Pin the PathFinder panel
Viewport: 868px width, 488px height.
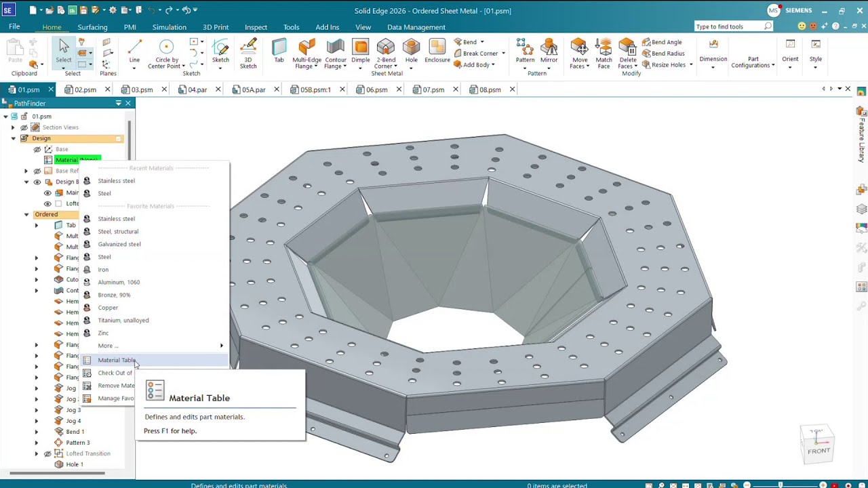click(x=118, y=103)
